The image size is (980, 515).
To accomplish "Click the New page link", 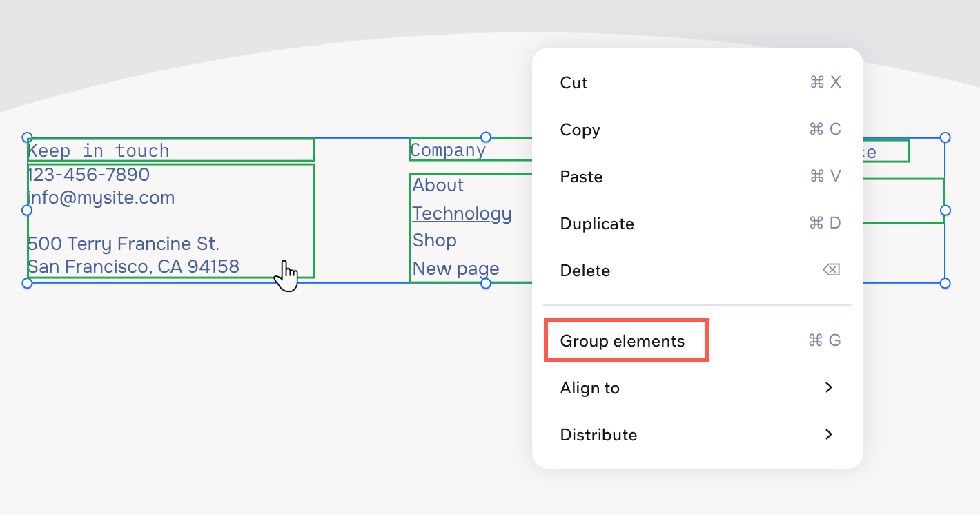I will point(455,269).
